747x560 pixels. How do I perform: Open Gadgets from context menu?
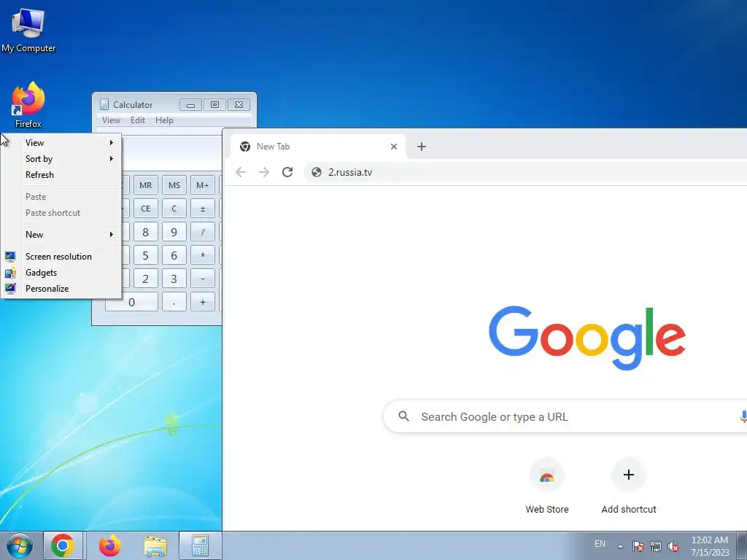click(x=61, y=273)
